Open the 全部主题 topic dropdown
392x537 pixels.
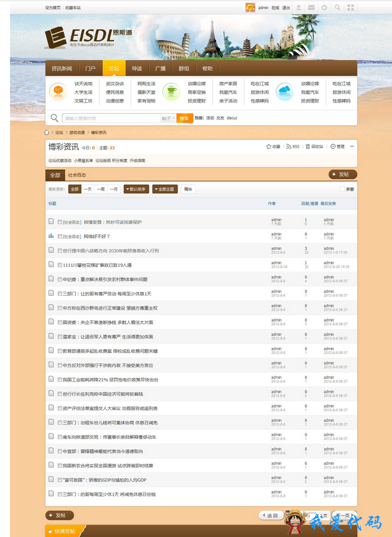coord(165,189)
